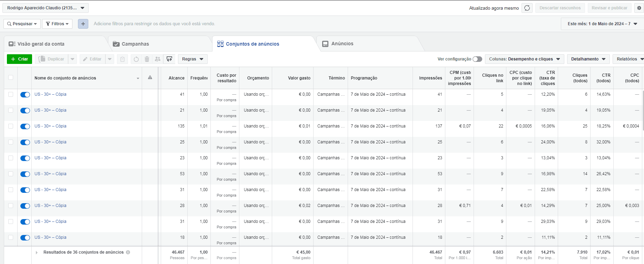Click the € 45,00 total gasto value
The width and height of the screenshot is (644, 264).
(303, 252)
